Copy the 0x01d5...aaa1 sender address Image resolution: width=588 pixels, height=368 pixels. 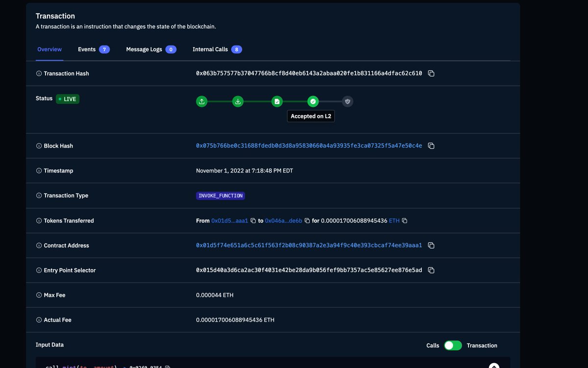tap(253, 221)
